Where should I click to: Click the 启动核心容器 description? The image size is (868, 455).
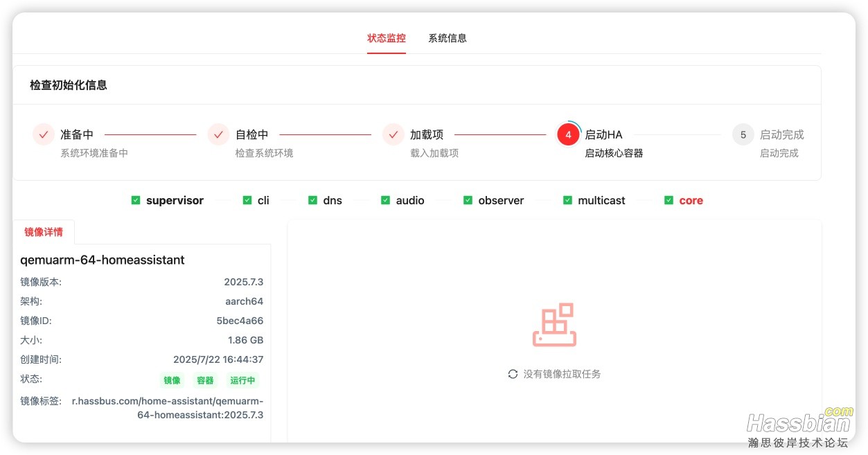coord(614,153)
